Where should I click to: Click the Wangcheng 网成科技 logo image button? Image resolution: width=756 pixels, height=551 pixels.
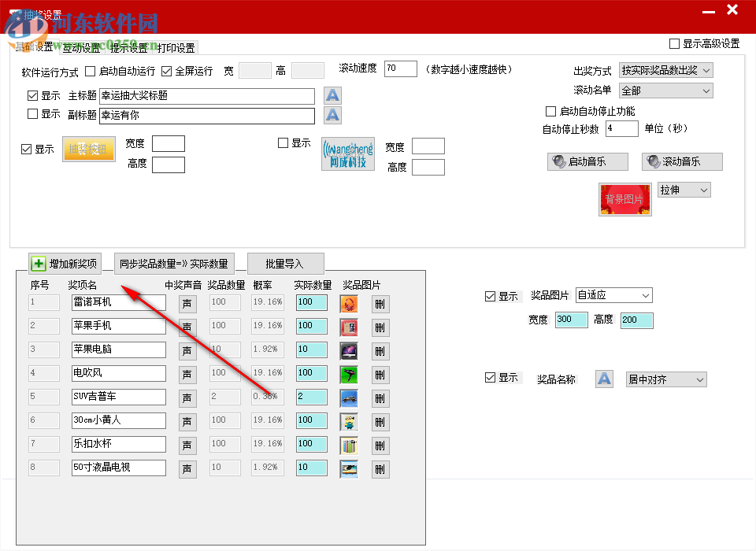(x=347, y=154)
